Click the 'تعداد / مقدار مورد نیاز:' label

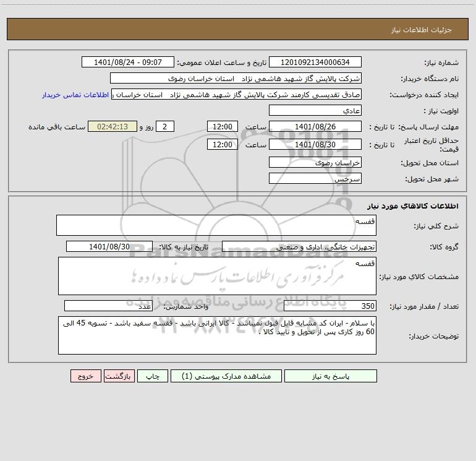(x=424, y=307)
